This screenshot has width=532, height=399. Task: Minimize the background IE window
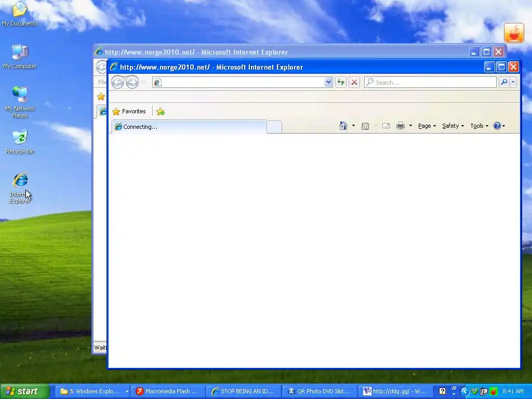[474, 52]
